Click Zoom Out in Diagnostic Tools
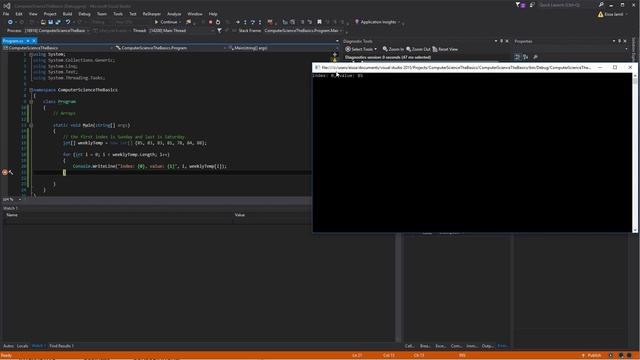 pos(418,49)
